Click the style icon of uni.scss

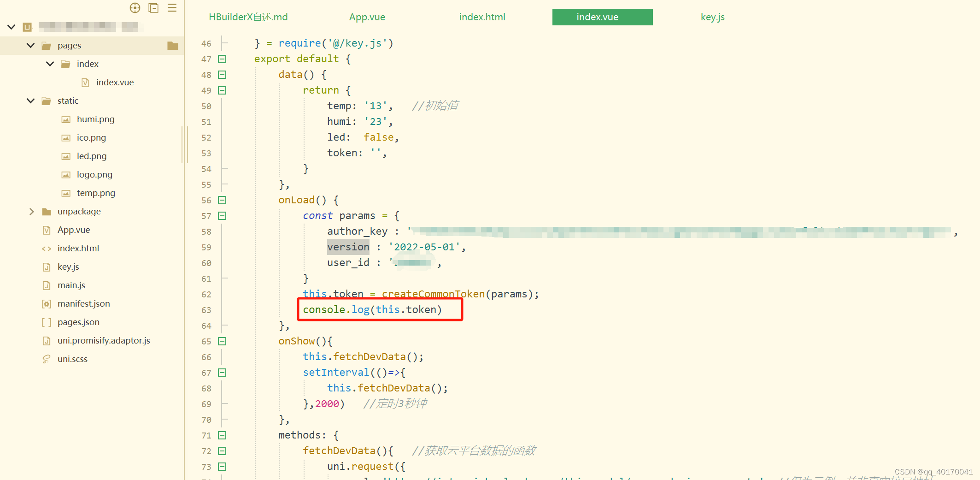tap(47, 359)
